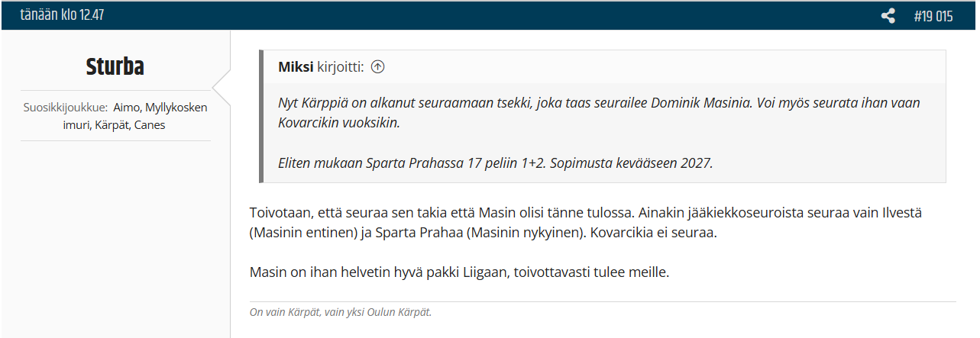Click the share icon in post header
Viewport: 980px width, 338px height.
888,16
